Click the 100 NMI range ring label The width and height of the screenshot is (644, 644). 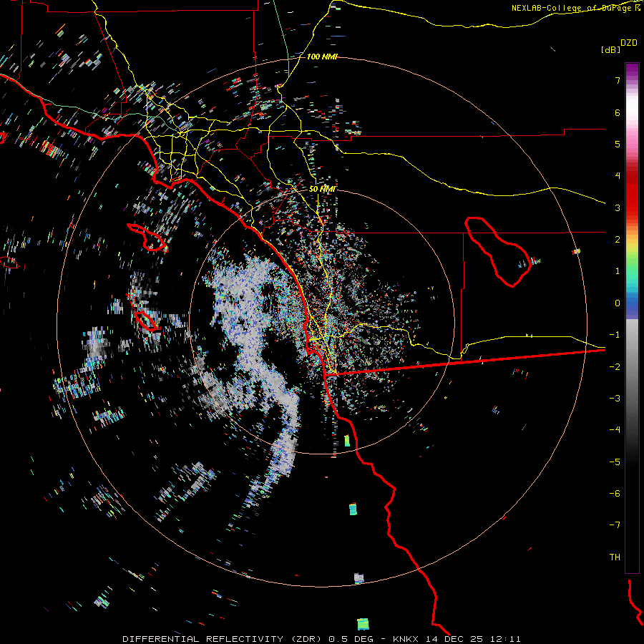322,57
